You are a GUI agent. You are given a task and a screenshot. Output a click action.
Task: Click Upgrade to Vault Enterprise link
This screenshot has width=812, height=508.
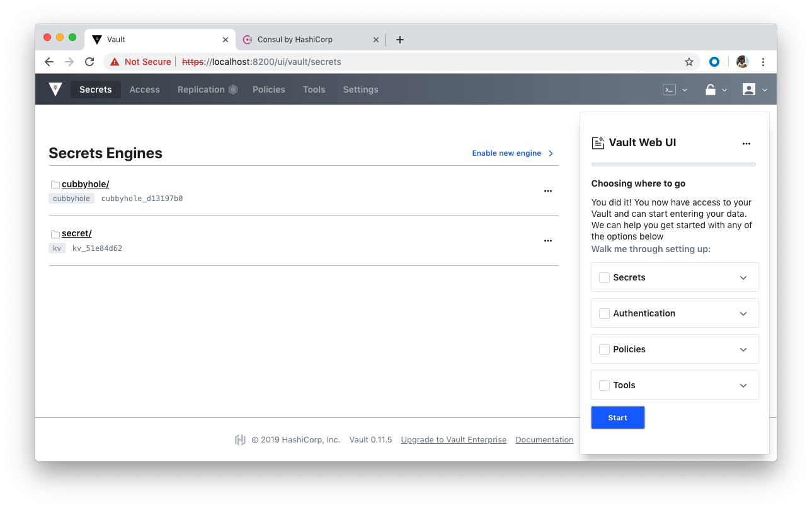(x=454, y=440)
